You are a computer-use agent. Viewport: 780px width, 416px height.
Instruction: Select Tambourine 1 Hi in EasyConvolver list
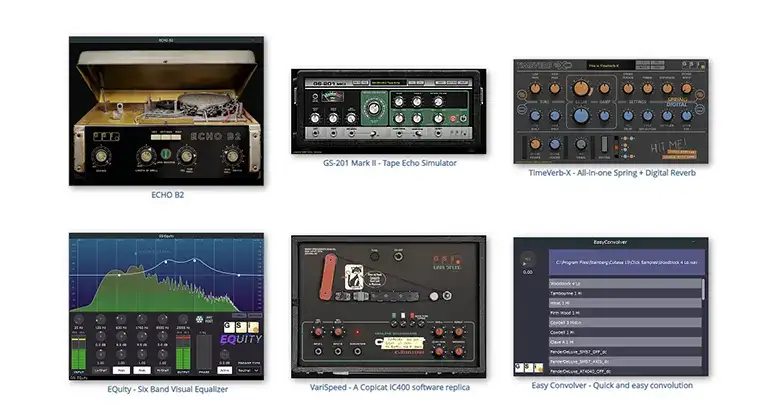pyautogui.click(x=625, y=293)
